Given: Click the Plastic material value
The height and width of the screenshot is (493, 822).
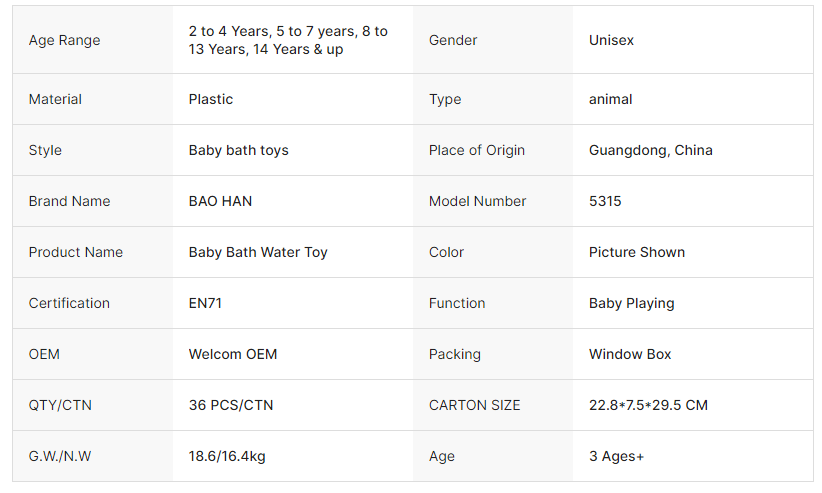Looking at the screenshot, I should [x=211, y=99].
